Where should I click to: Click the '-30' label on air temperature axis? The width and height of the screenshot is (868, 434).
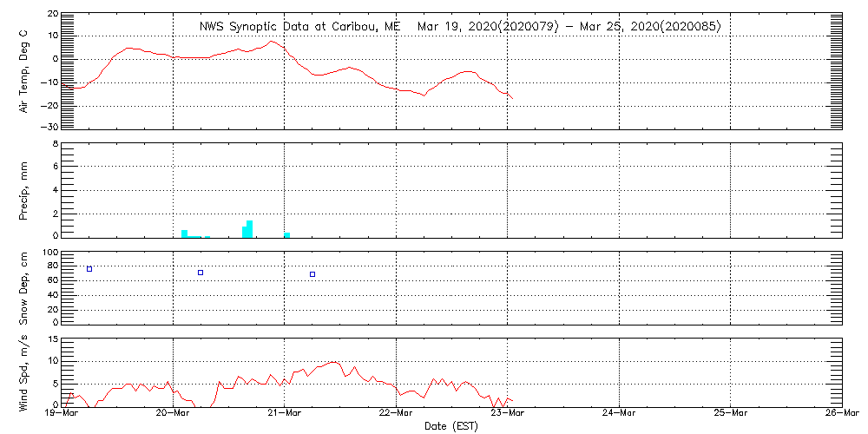click(51, 127)
